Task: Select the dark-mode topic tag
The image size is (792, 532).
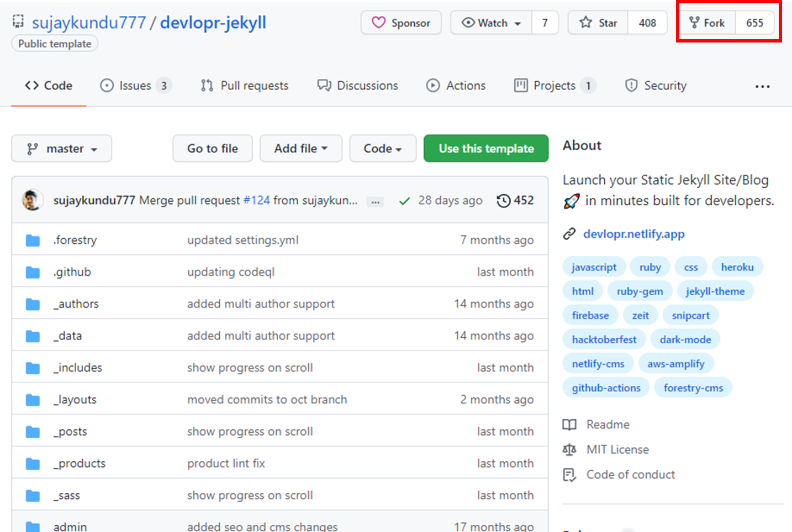Action: [x=685, y=340]
